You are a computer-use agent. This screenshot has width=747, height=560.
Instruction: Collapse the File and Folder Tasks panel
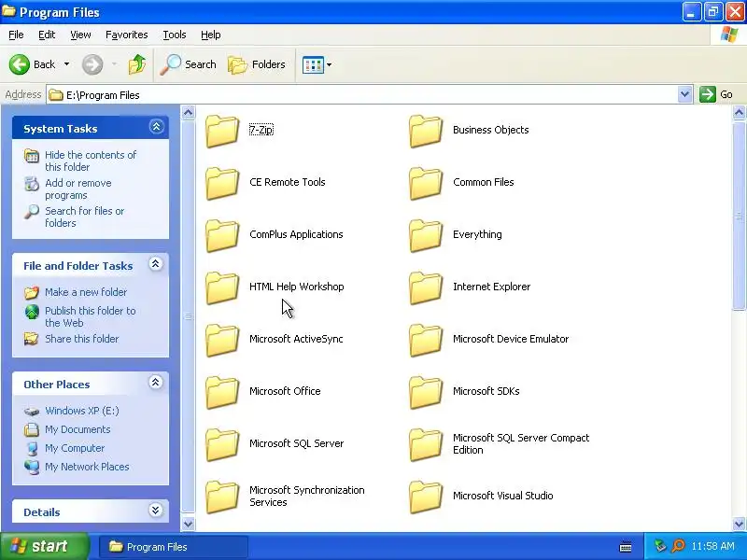click(156, 264)
